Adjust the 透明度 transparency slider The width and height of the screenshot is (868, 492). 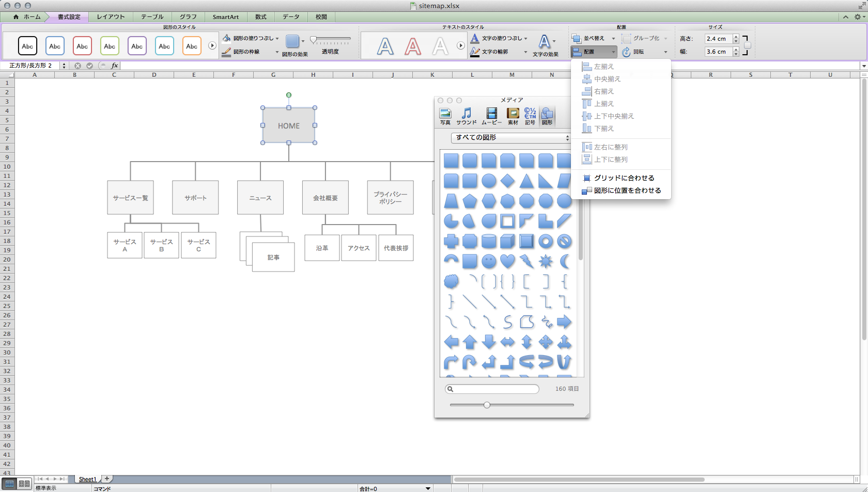[314, 40]
